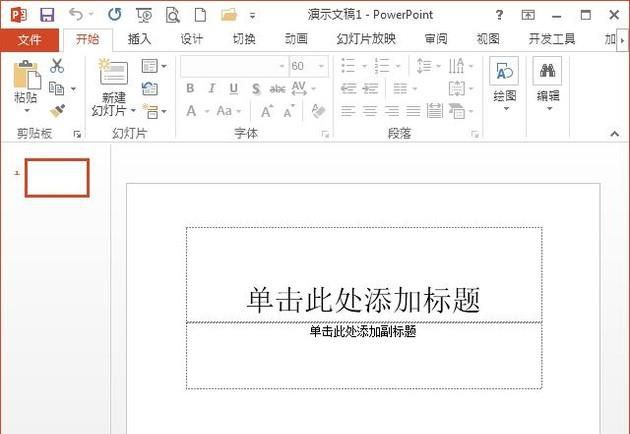Toggle Underline formatting
This screenshot has width=630, height=434.
[x=233, y=88]
